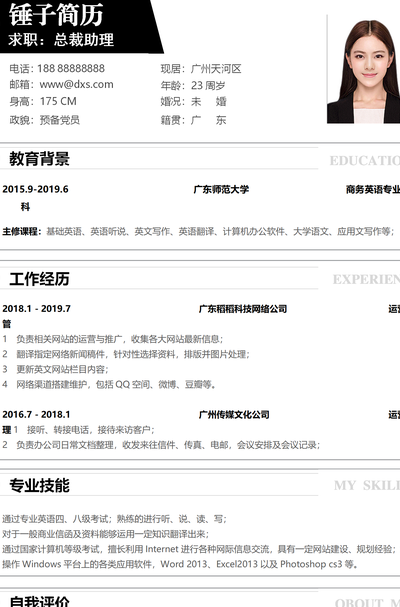
Task: Click the 教育背景 section heading
Action: pyautogui.click(x=39, y=159)
